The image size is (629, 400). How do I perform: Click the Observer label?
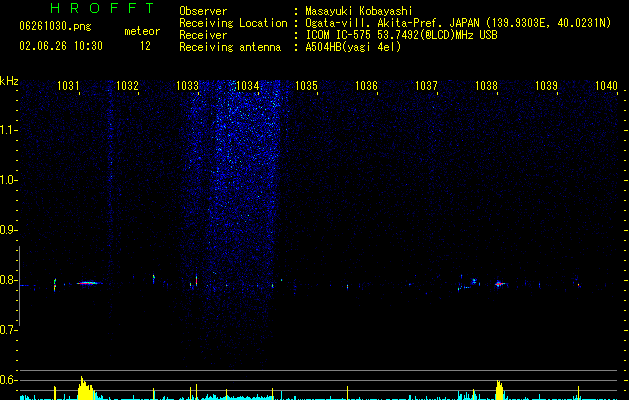click(203, 11)
